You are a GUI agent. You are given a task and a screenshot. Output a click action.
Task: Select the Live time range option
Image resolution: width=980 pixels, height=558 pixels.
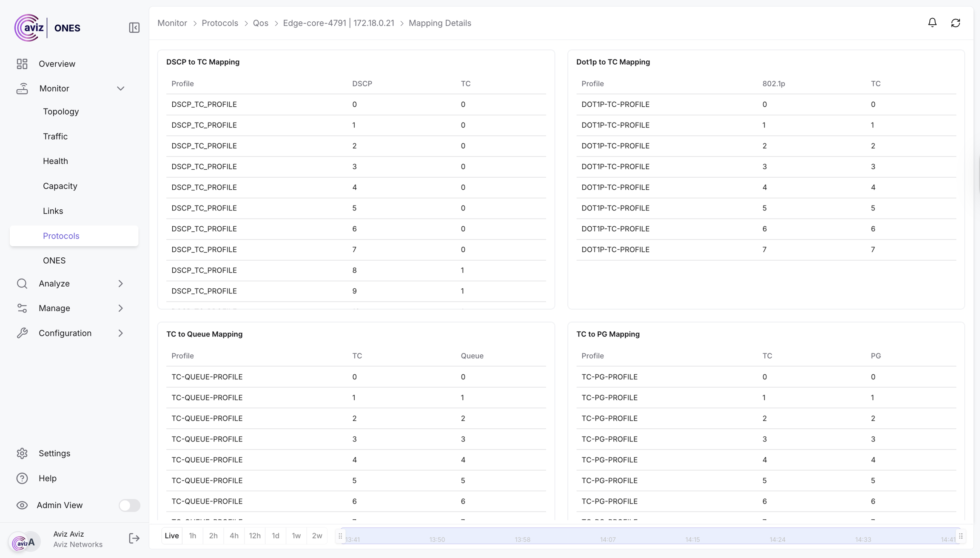(172, 536)
